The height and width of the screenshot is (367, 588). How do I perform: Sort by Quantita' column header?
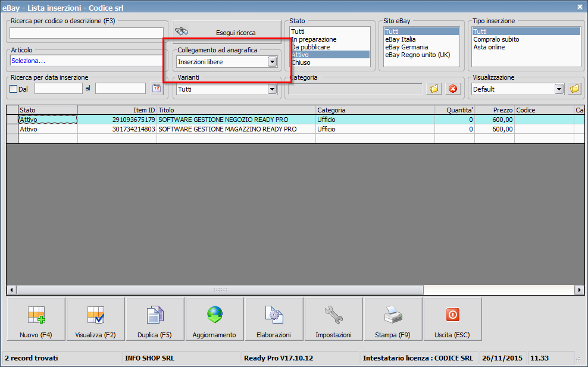pyautogui.click(x=455, y=110)
